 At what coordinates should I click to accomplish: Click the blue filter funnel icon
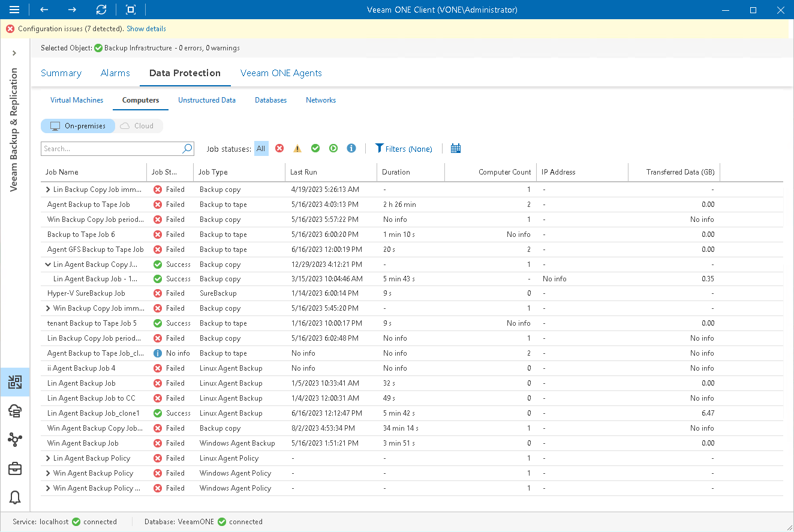pos(379,148)
